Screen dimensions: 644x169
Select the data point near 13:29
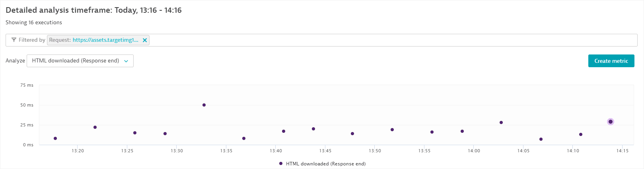coord(165,134)
